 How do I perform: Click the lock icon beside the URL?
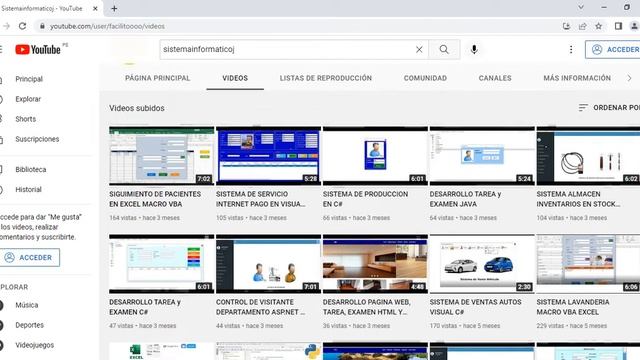tap(42, 26)
